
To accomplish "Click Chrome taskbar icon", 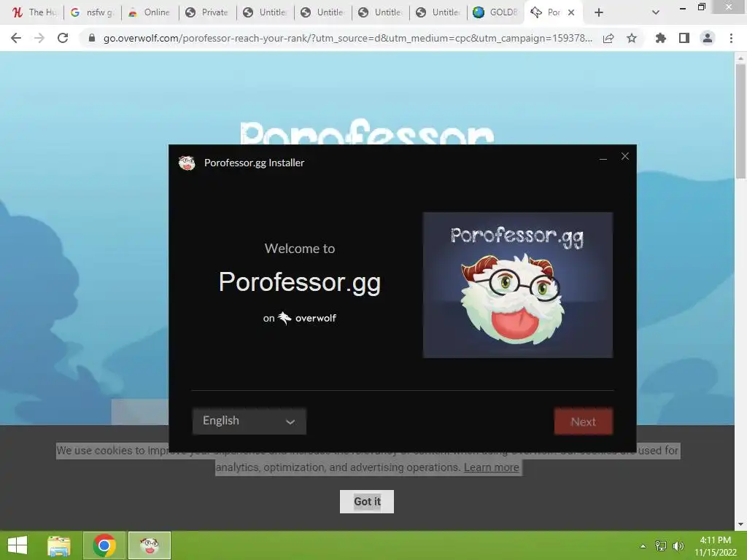I will point(104,545).
